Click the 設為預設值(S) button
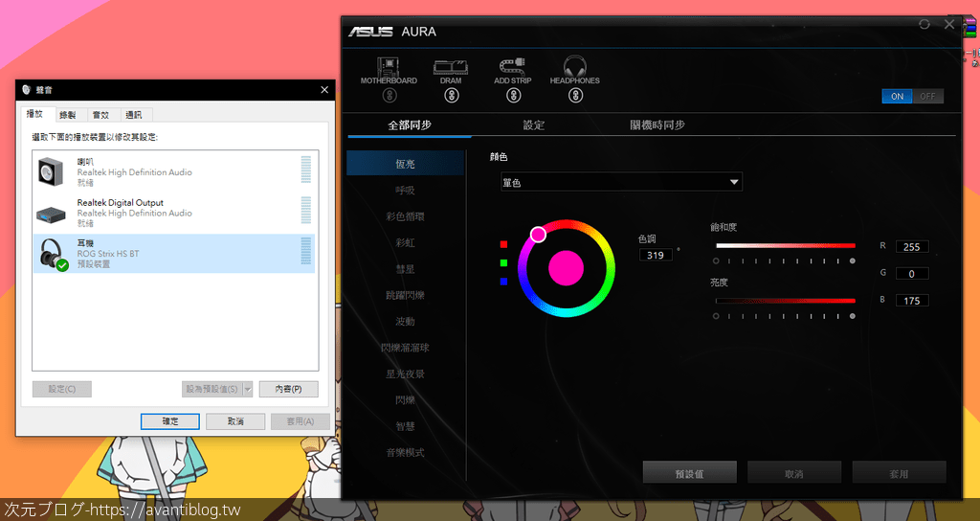This screenshot has width=980, height=521. click(x=212, y=389)
